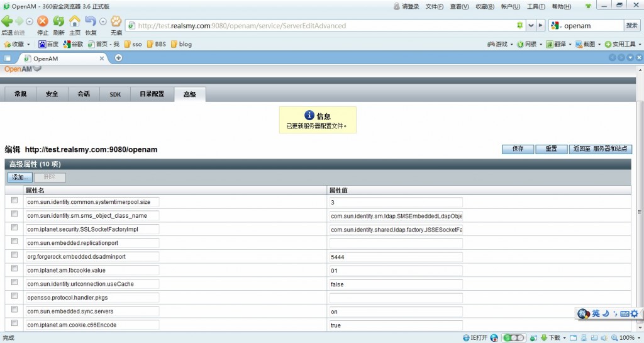
Task: Click the IME soft keyboard icon
Action: [x=625, y=314]
